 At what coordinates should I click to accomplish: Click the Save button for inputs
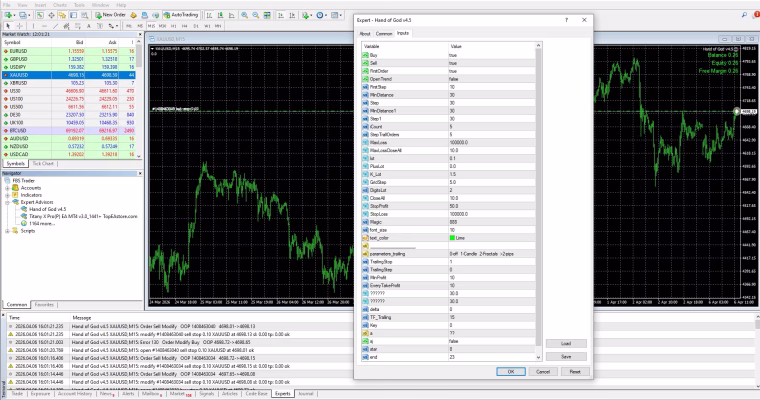coord(566,356)
